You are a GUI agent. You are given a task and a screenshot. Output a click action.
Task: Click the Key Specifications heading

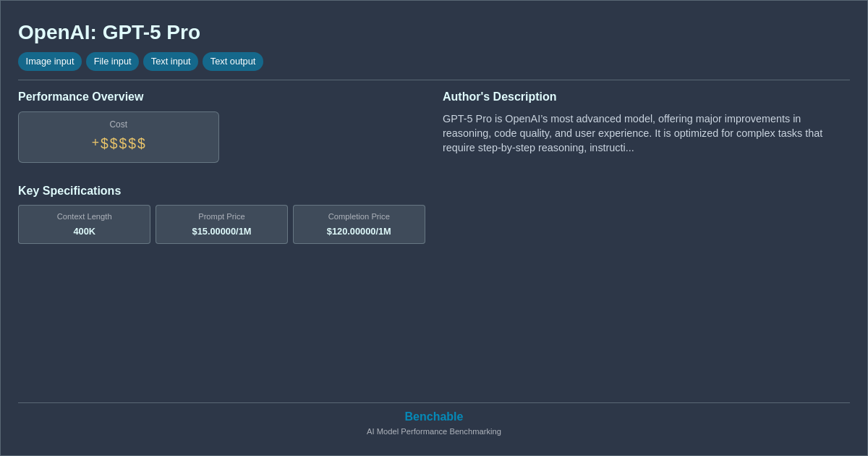point(69,190)
